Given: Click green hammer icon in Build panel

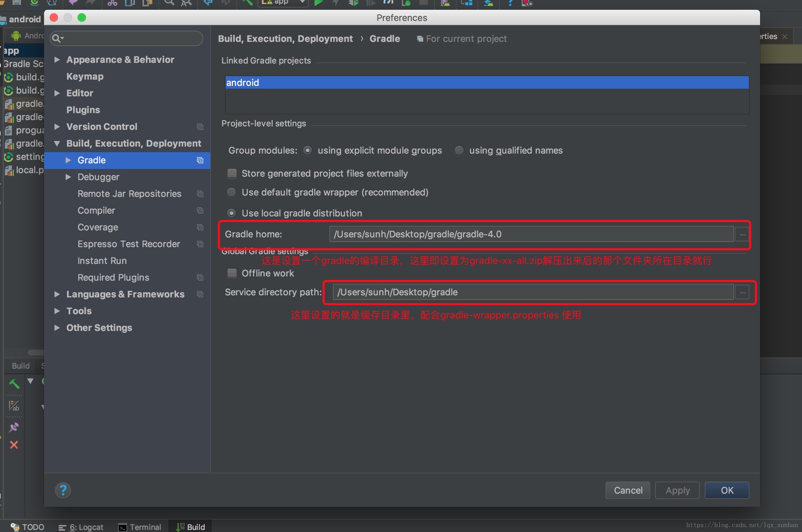Looking at the screenshot, I should 14,384.
